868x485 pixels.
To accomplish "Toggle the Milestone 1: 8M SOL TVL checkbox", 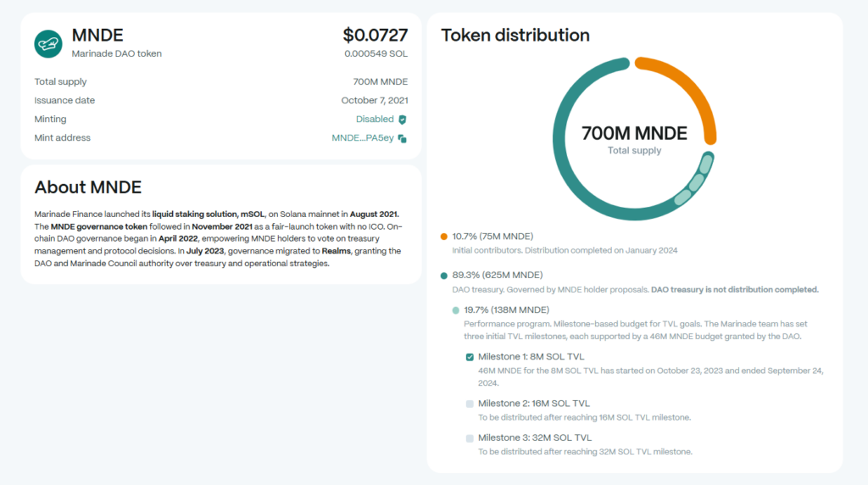I will (470, 357).
